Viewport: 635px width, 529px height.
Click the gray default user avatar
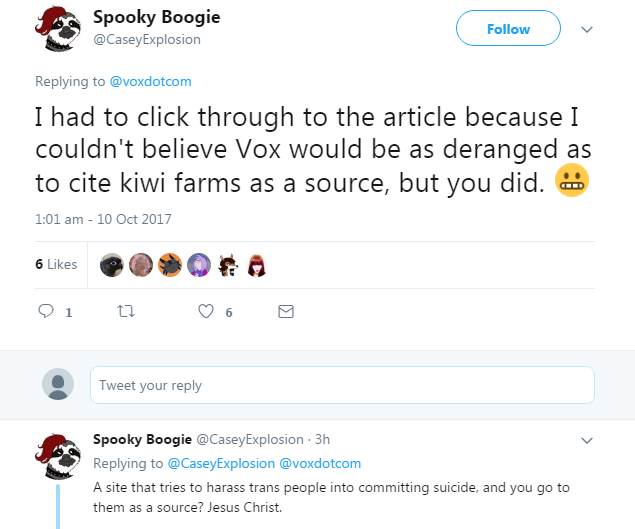point(58,384)
